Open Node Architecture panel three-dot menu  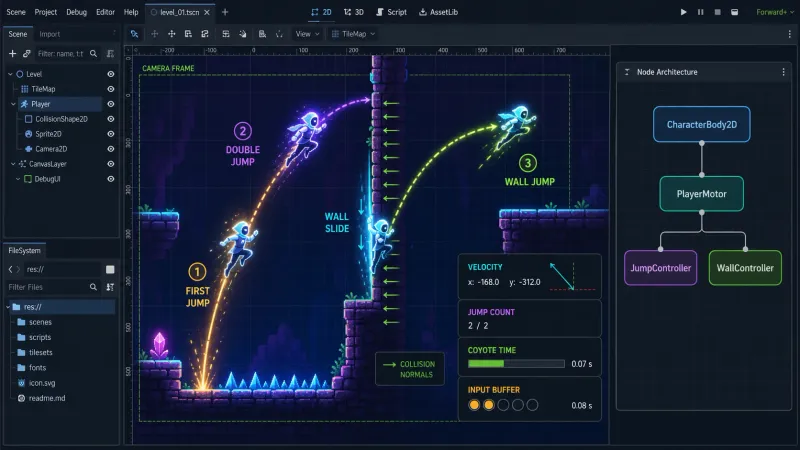[x=784, y=72]
